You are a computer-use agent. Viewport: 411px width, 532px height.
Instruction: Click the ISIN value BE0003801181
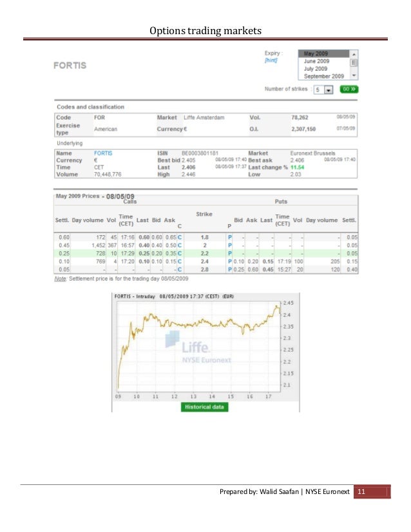pos(200,153)
